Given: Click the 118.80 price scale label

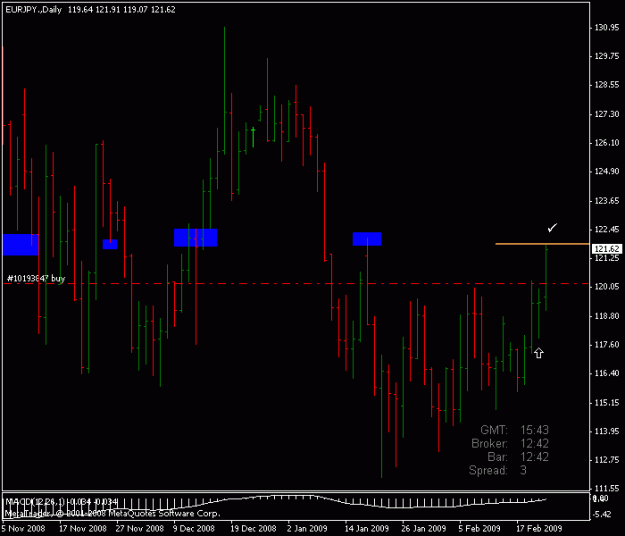Looking at the screenshot, I should [607, 316].
